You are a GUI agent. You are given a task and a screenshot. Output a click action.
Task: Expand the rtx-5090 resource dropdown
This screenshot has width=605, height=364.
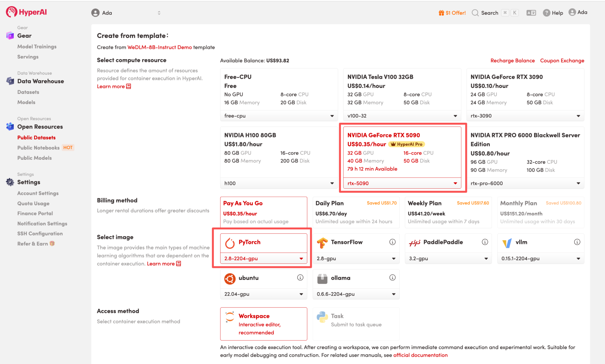click(x=402, y=183)
